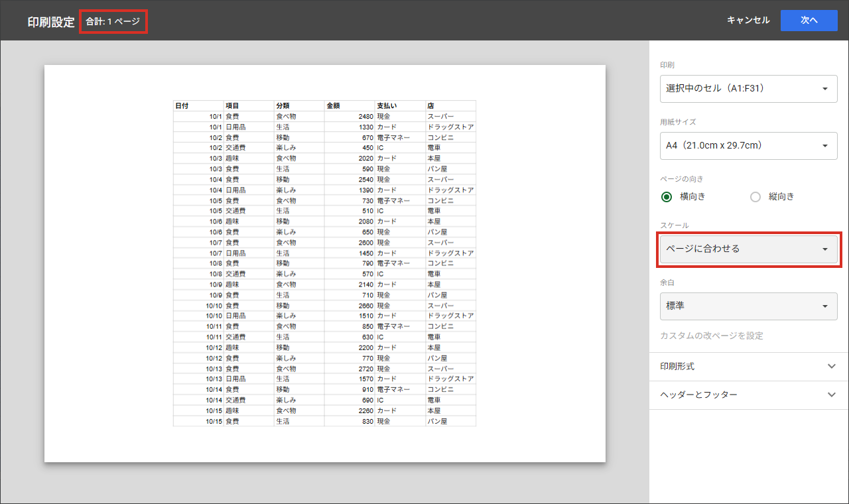Click the amount 830 in the last row
Image resolution: width=849 pixels, height=504 pixels.
[367, 421]
